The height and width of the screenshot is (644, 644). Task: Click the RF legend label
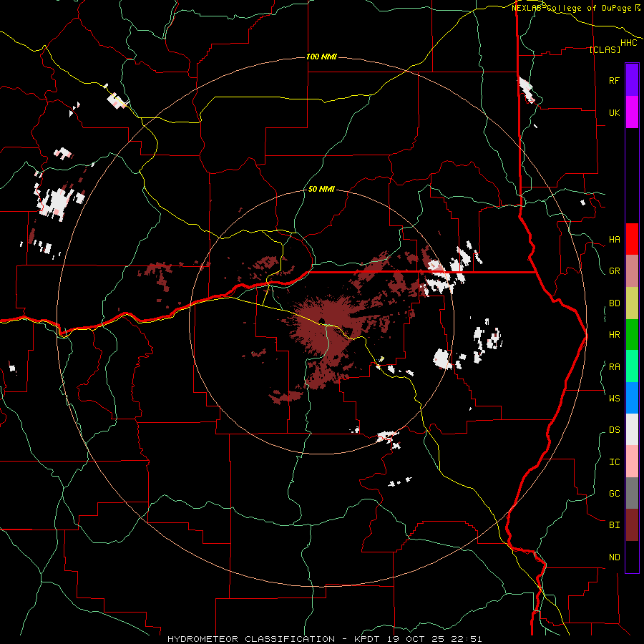[x=614, y=80]
